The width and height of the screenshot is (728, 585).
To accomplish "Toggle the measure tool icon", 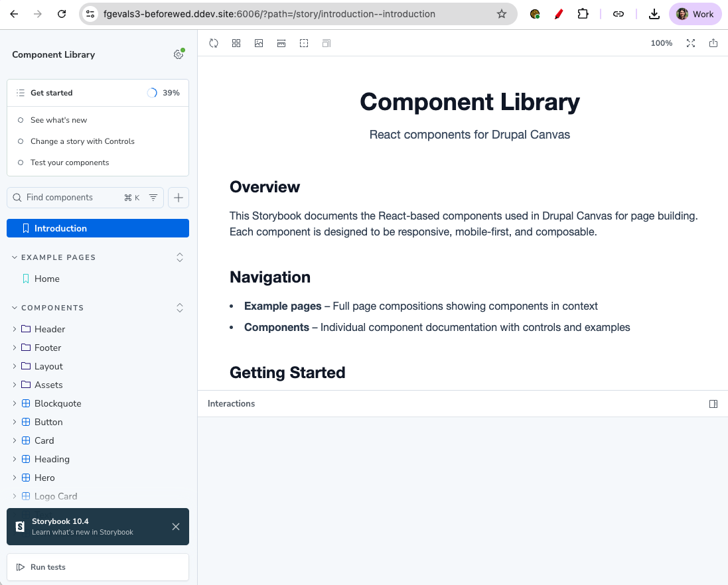I will pos(281,43).
